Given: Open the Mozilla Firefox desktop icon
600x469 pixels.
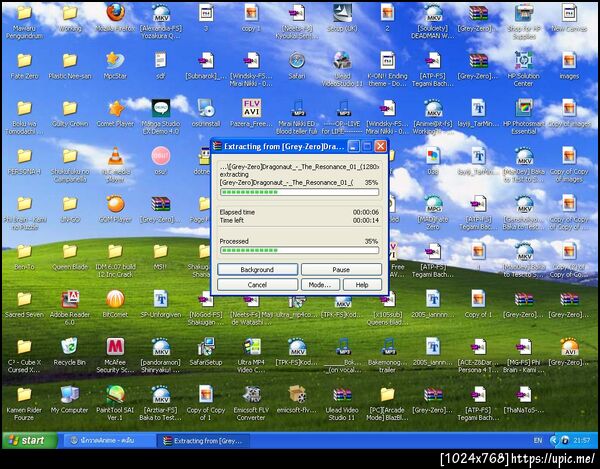Looking at the screenshot, I should (115, 13).
